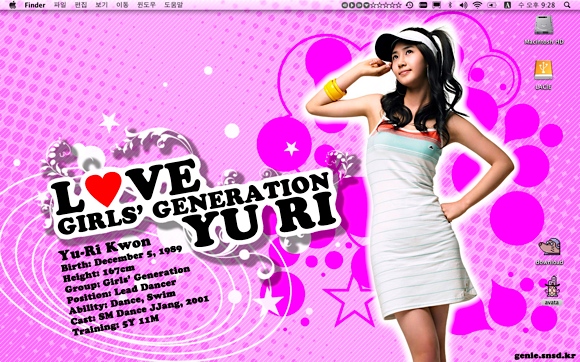The width and height of the screenshot is (580, 362).
Task: Open the 보기 (View) menu
Action: pyautogui.click(x=101, y=5)
